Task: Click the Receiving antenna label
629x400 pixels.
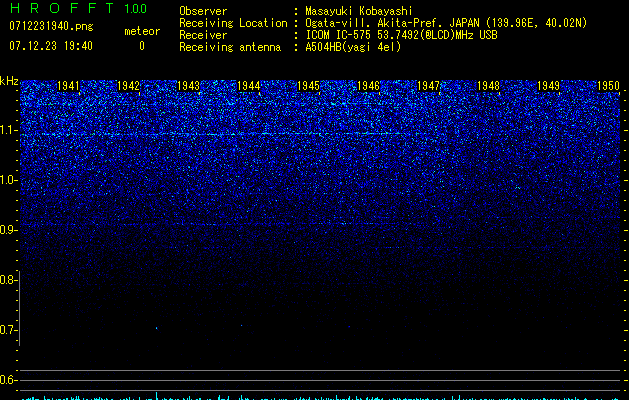Action: (x=230, y=47)
